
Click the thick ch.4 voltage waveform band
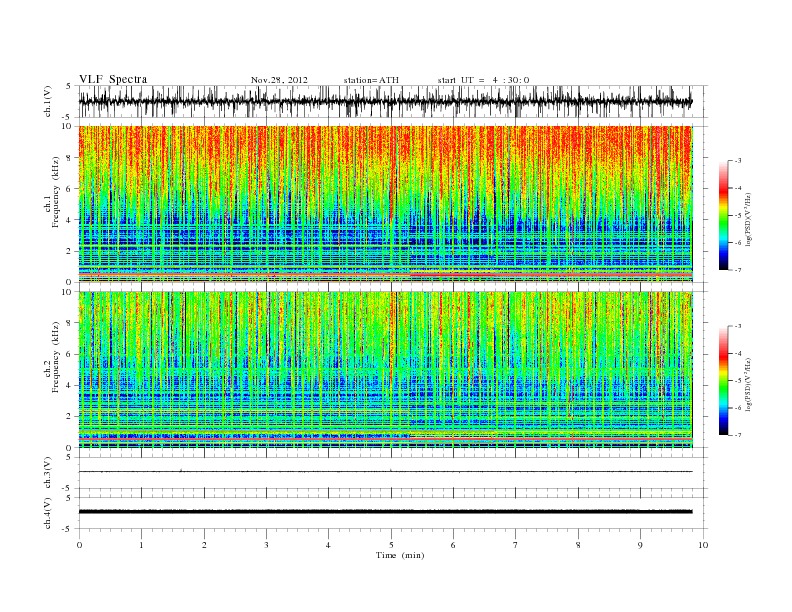pyautogui.click(x=385, y=512)
